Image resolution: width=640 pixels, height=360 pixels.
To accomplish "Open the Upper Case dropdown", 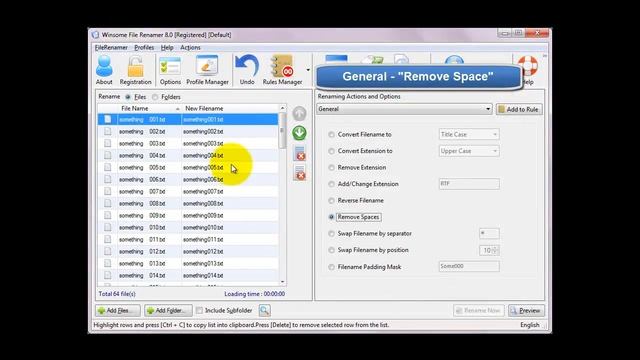I will 469,151.
